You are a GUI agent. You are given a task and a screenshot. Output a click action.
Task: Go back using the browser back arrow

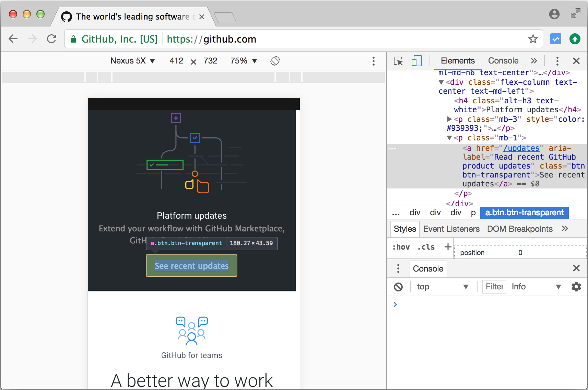(x=13, y=39)
